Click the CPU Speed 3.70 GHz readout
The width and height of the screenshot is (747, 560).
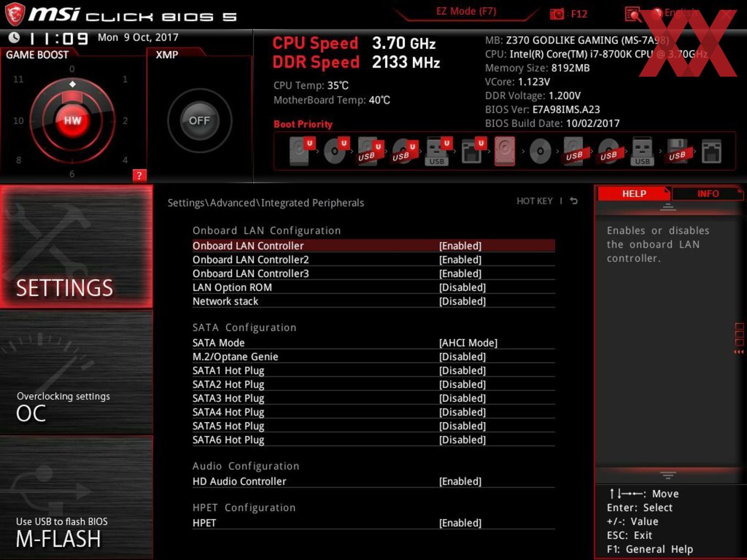click(354, 43)
